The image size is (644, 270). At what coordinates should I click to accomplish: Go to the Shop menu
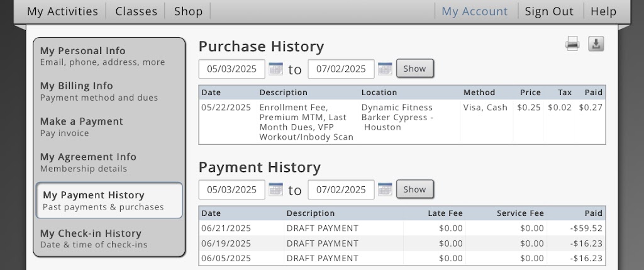(x=188, y=11)
